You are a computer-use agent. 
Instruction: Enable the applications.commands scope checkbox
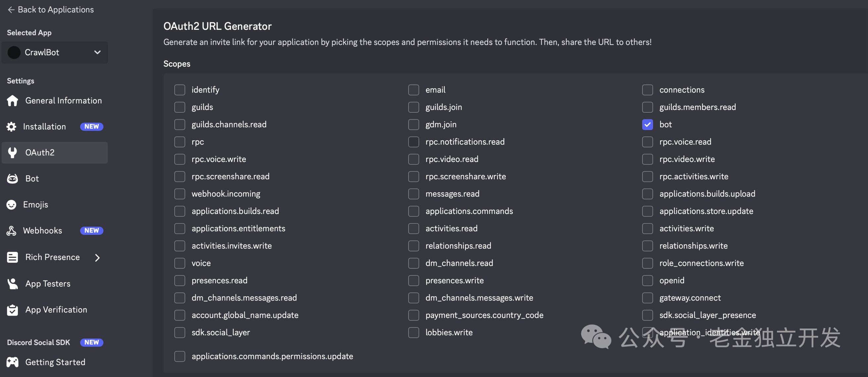coord(413,211)
